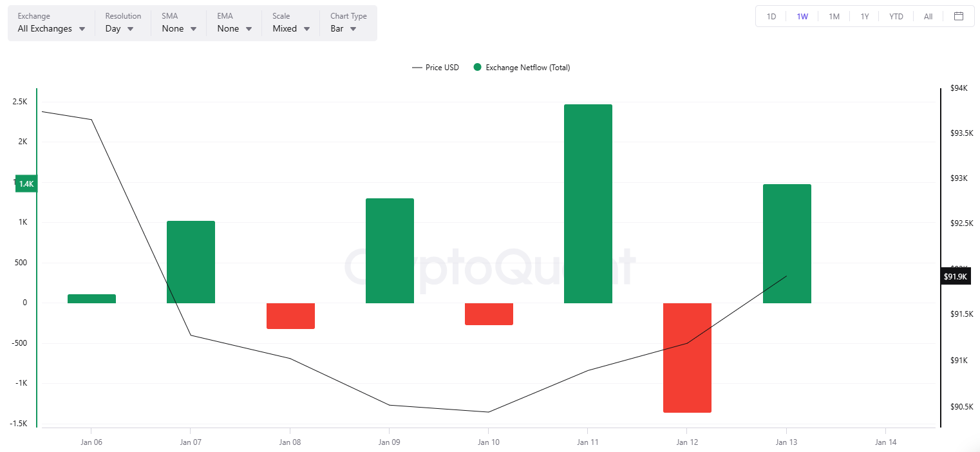Click the red netflow bar on Jan 12

click(687, 357)
